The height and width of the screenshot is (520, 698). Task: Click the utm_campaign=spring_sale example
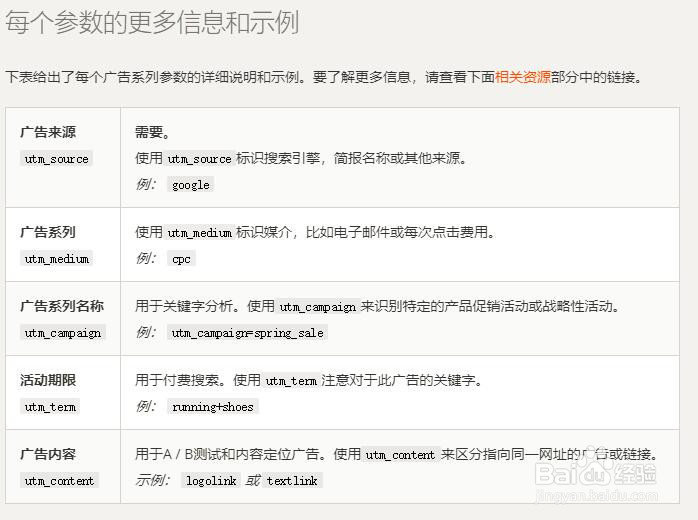248,333
